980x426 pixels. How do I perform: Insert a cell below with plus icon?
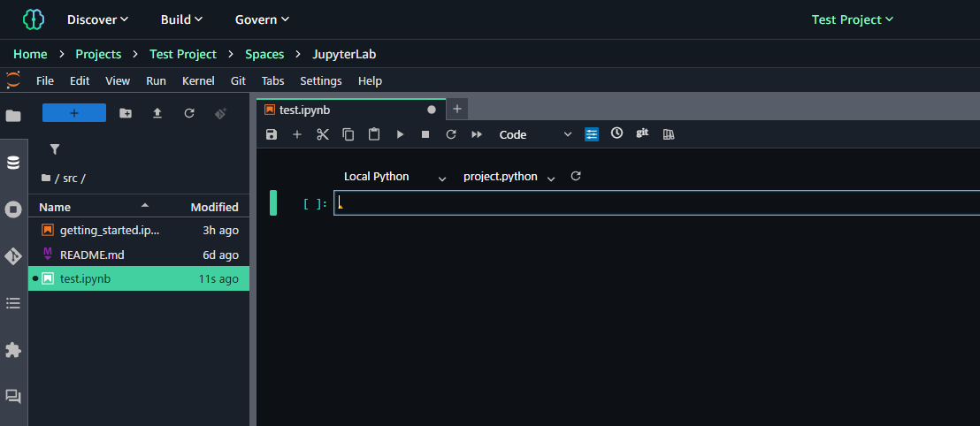[297, 134]
